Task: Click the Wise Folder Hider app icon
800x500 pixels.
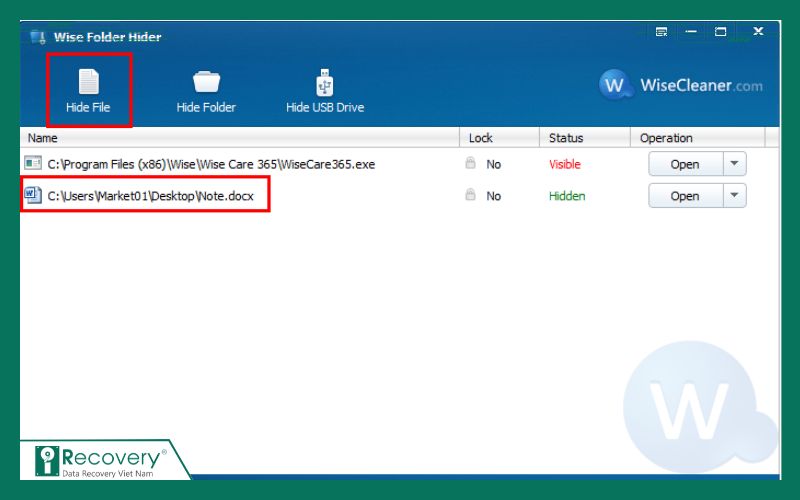Action: (38, 37)
